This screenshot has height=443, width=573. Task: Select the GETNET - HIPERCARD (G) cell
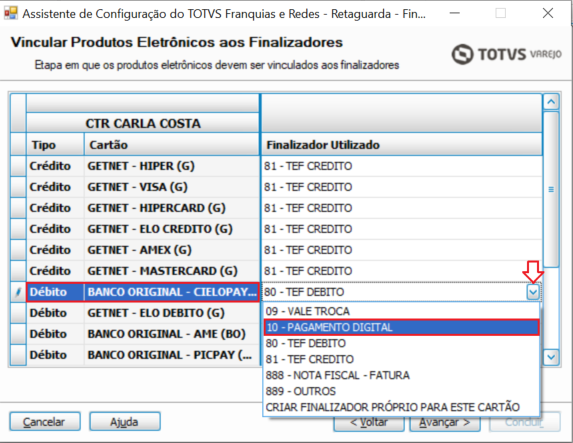(x=172, y=208)
